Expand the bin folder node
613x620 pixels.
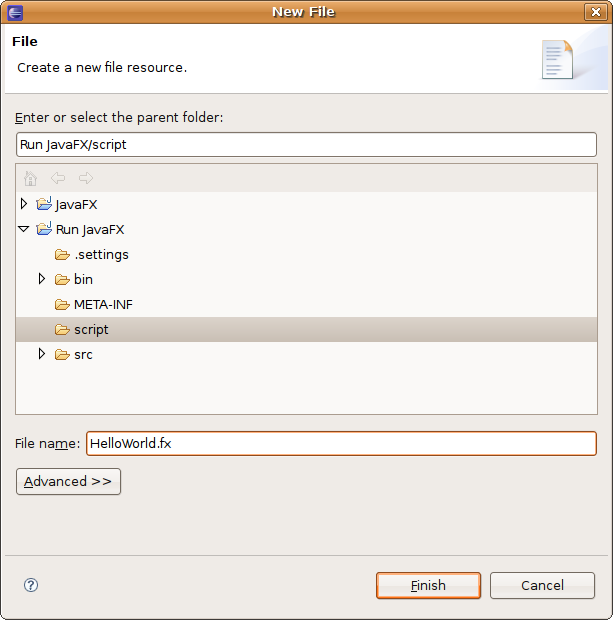point(42,279)
